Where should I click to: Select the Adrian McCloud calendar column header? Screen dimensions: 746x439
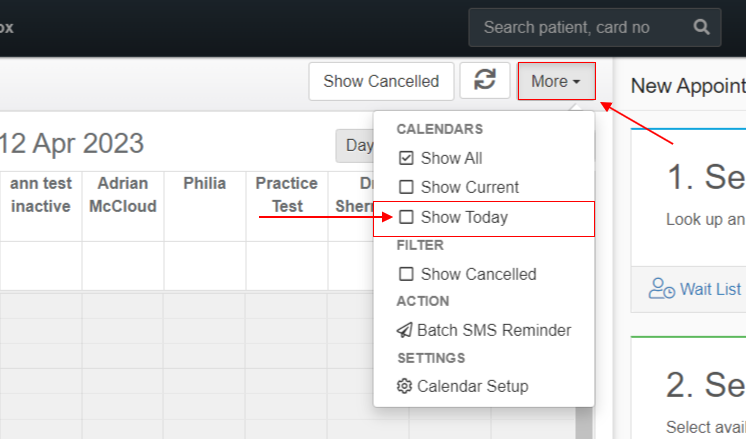coord(123,195)
